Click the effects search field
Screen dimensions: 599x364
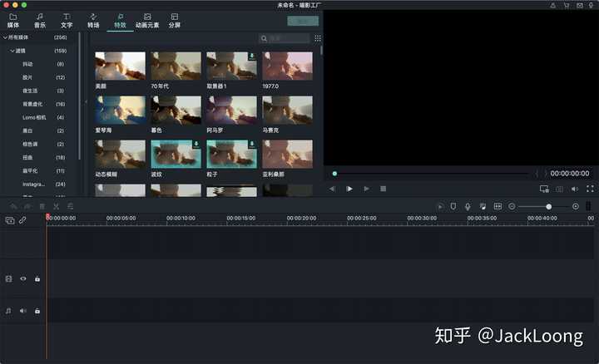click(x=285, y=38)
